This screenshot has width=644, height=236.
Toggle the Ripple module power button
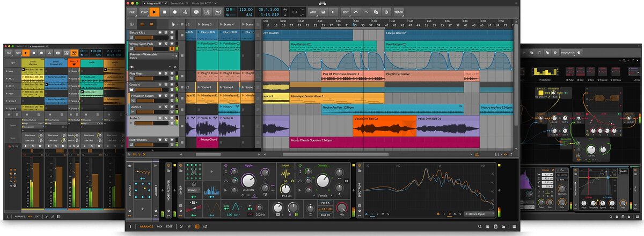tap(226, 165)
